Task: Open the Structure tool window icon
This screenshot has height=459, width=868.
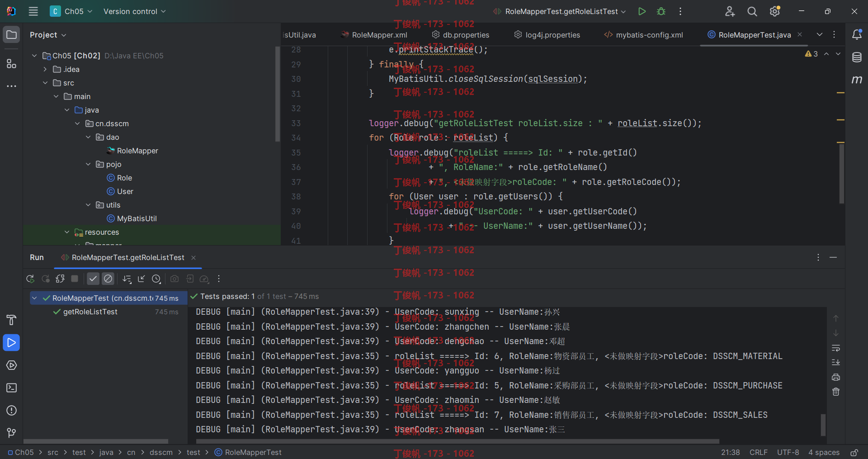Action: pos(12,64)
